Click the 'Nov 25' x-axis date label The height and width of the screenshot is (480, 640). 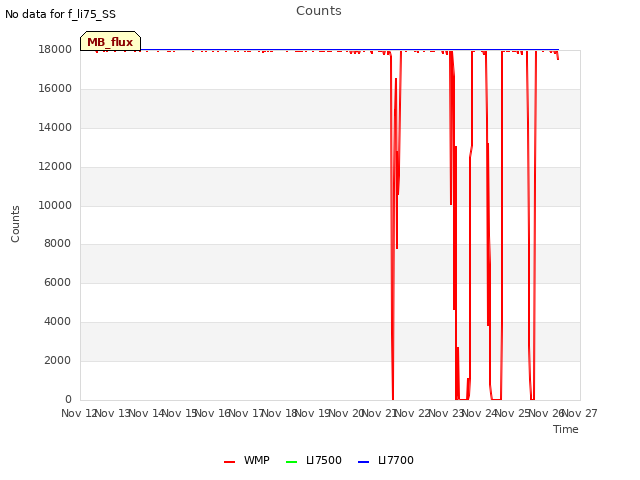(513, 413)
